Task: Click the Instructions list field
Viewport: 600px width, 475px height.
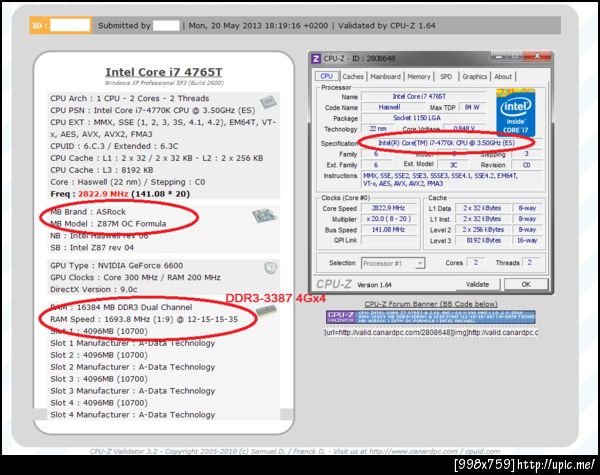Action: click(x=452, y=180)
